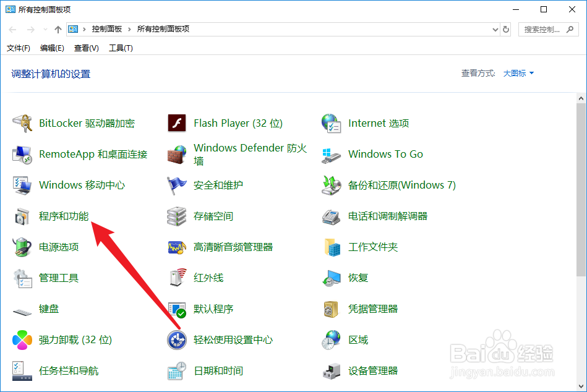
Task: Click the scrollbar up arrow
Action: (x=581, y=98)
